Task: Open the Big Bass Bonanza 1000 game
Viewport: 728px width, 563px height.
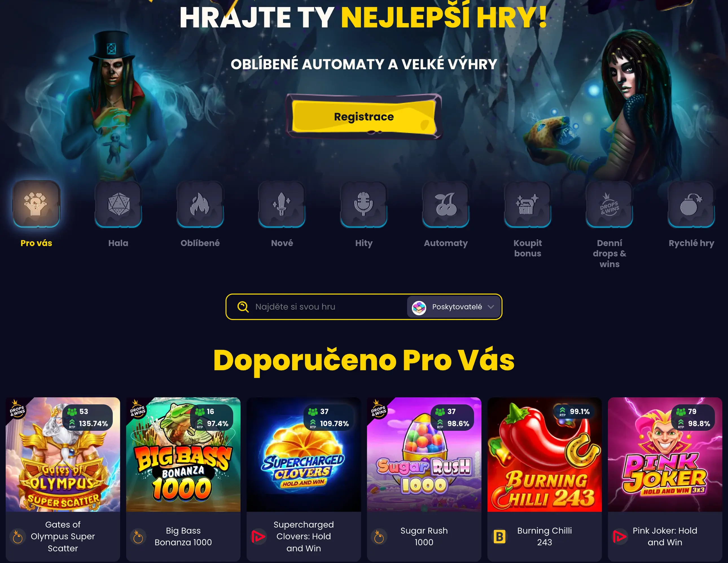Action: 183,454
